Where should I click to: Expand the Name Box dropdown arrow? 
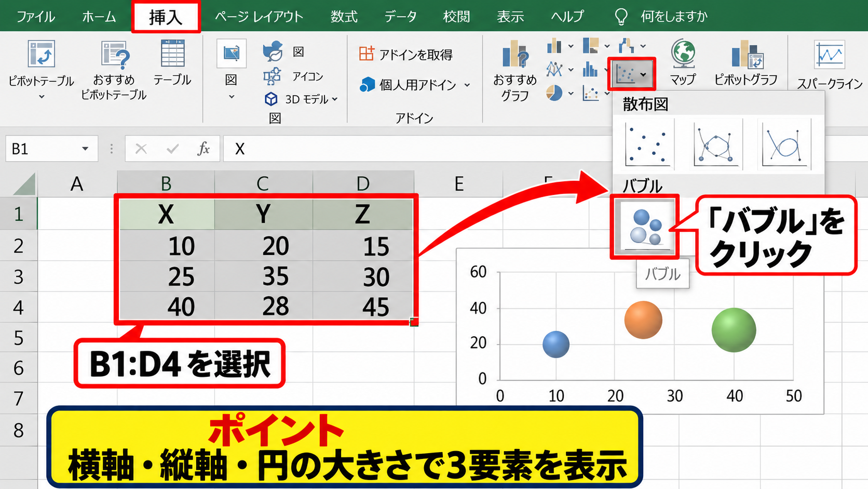click(85, 149)
